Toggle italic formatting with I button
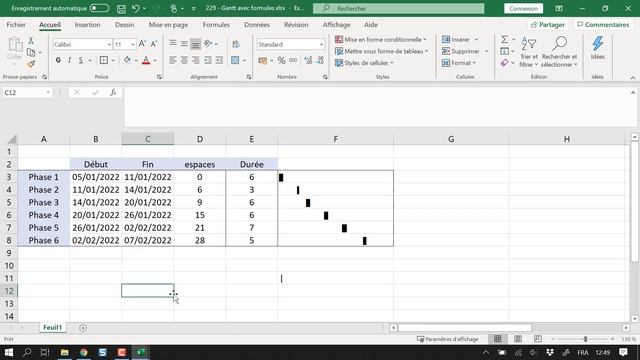Image resolution: width=640 pixels, height=360 pixels. pos(69,60)
